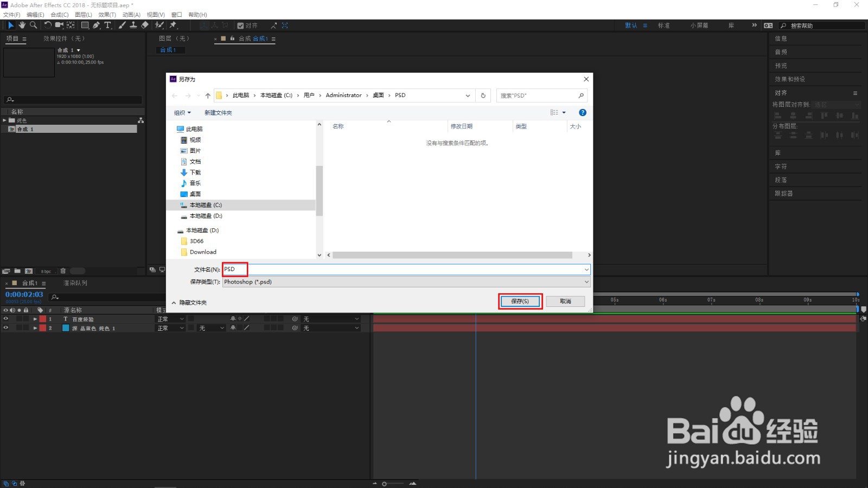Open interpret footage icon in Project panel
This screenshot has width=868, height=488.
pos(6,271)
